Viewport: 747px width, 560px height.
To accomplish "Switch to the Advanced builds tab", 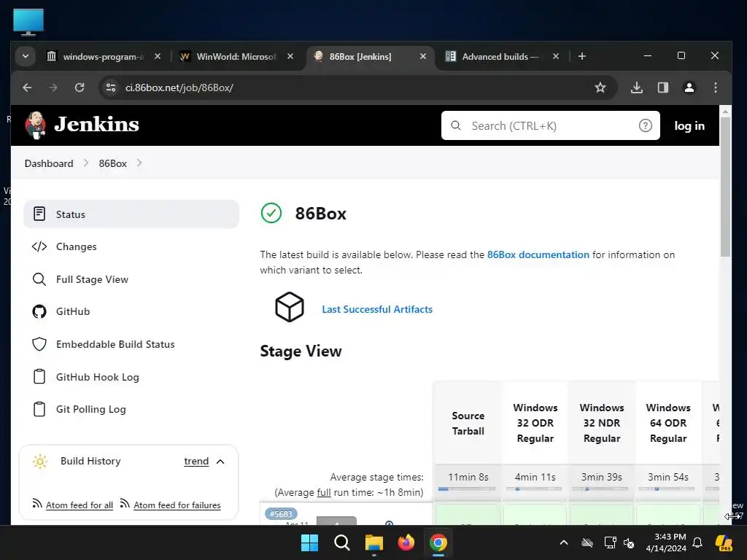I will point(500,57).
